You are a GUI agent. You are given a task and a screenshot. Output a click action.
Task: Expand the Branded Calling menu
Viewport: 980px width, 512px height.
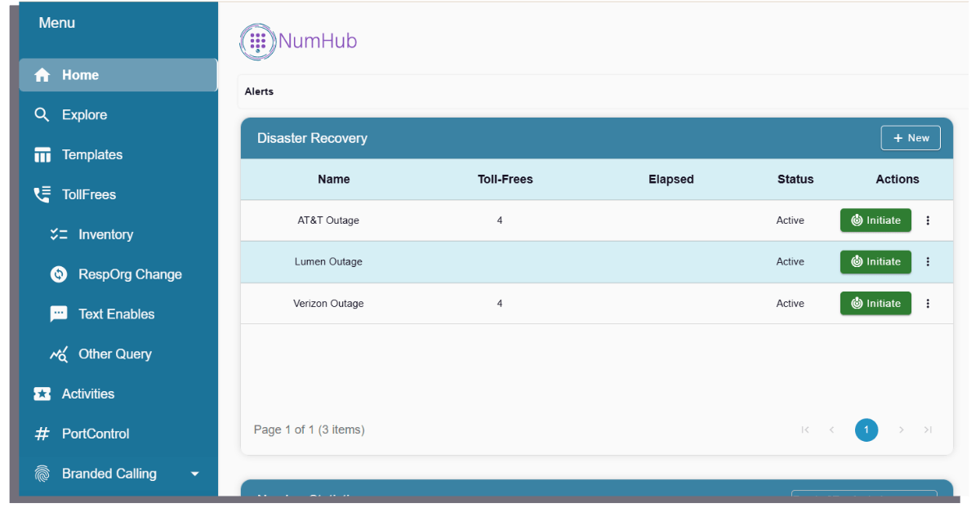(x=194, y=473)
